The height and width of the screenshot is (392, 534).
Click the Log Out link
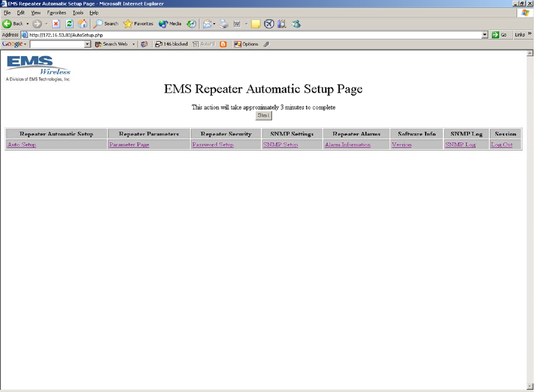tap(502, 145)
